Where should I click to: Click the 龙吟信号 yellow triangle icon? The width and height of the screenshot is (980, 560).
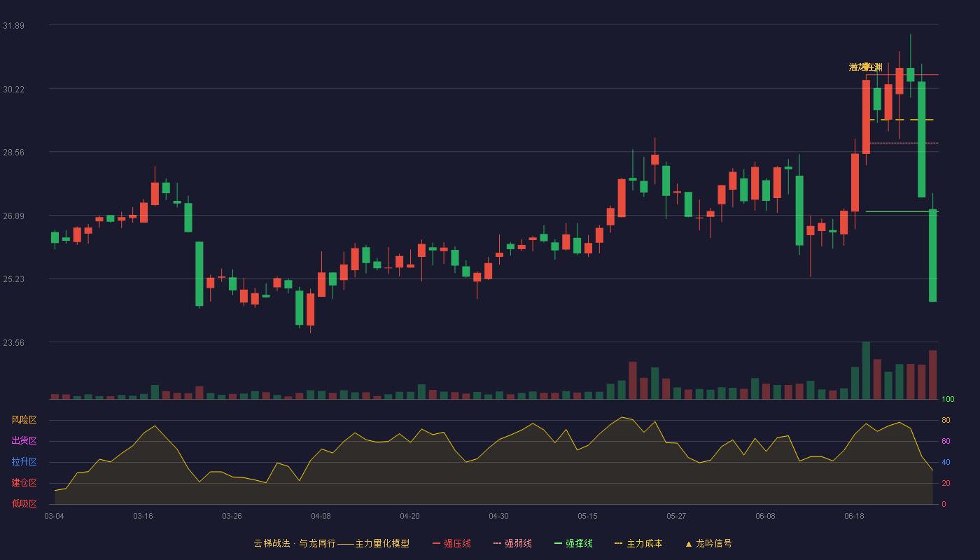(x=689, y=544)
